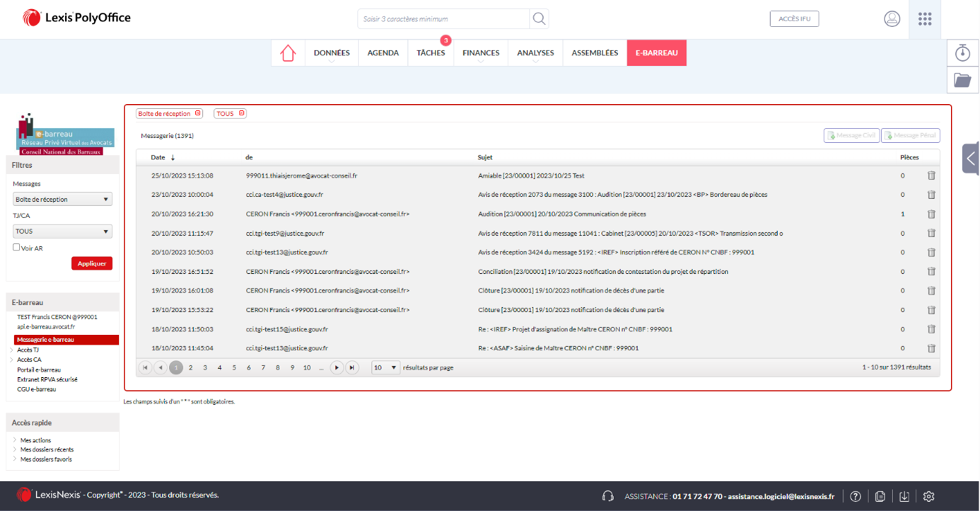Screen dimensions: 980x511
Task: Tick the Voir AR checkbox
Action: [16, 248]
